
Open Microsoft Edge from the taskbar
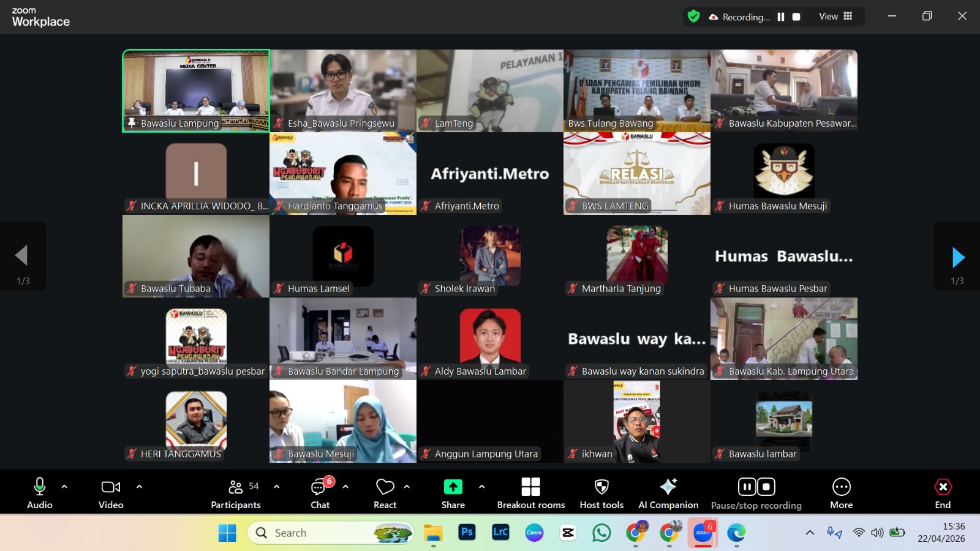point(736,533)
